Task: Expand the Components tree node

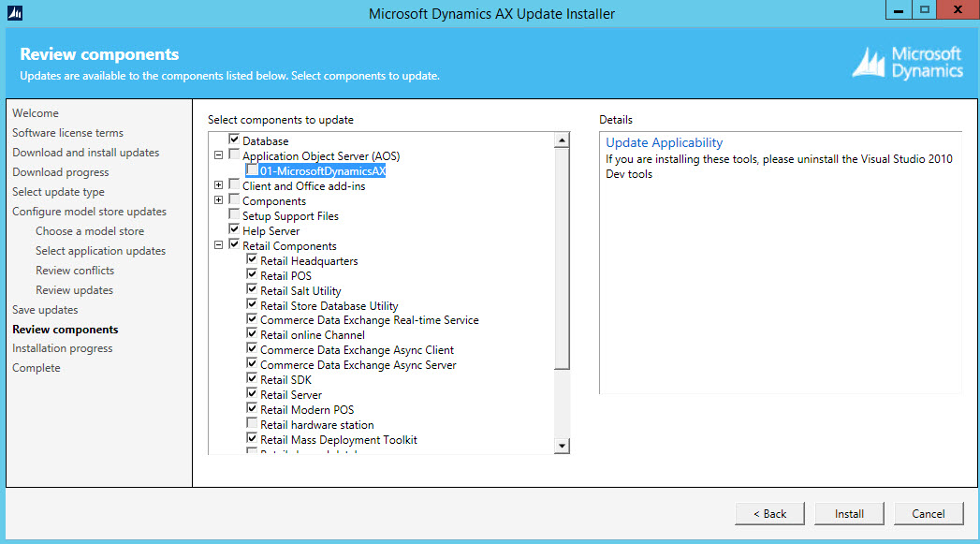Action: tap(219, 200)
